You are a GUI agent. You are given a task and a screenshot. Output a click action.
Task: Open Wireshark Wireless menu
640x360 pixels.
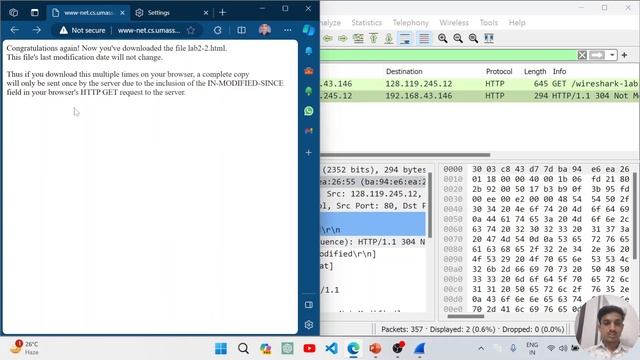(x=454, y=23)
